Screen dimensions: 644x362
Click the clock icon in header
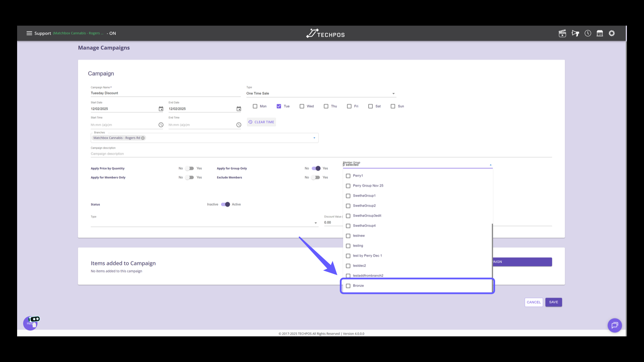click(588, 33)
